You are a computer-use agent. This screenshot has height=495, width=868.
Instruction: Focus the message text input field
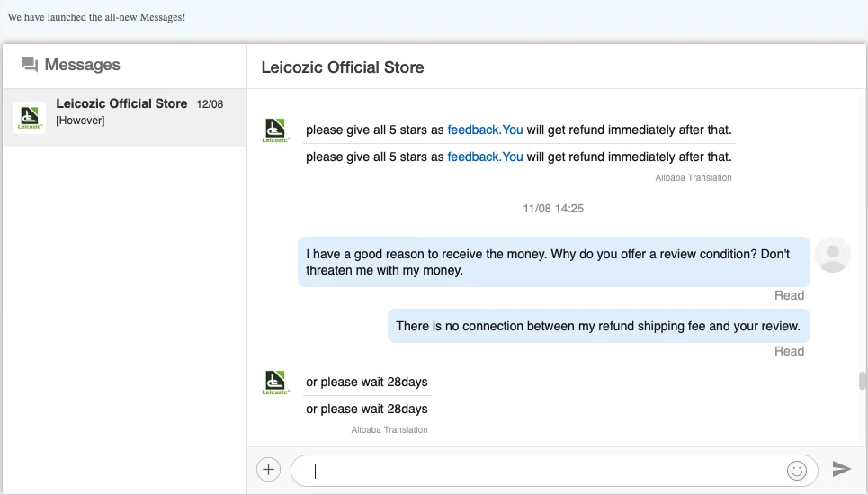553,471
